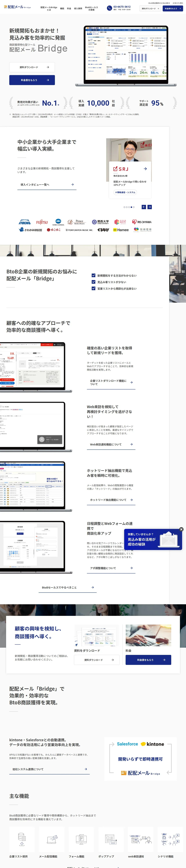186x868 pixels.
Task: Toggle 新規開拓をする方法がわからない checkbox
Action: tap(93, 275)
